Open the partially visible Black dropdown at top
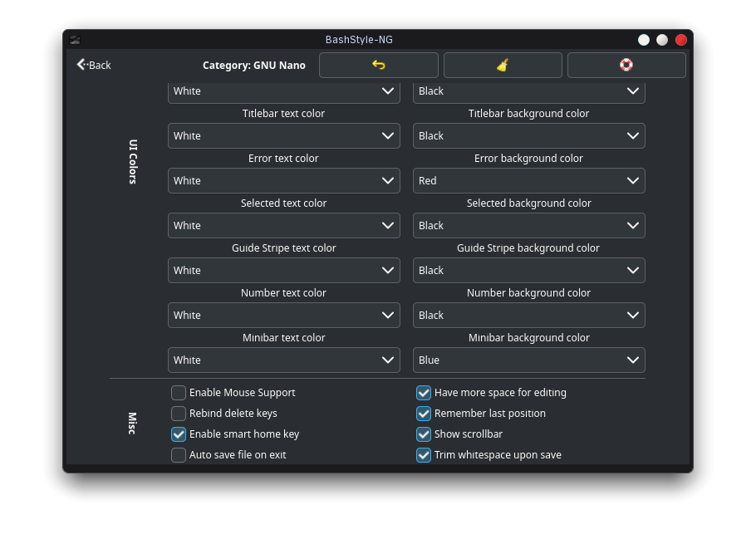 pyautogui.click(x=529, y=92)
